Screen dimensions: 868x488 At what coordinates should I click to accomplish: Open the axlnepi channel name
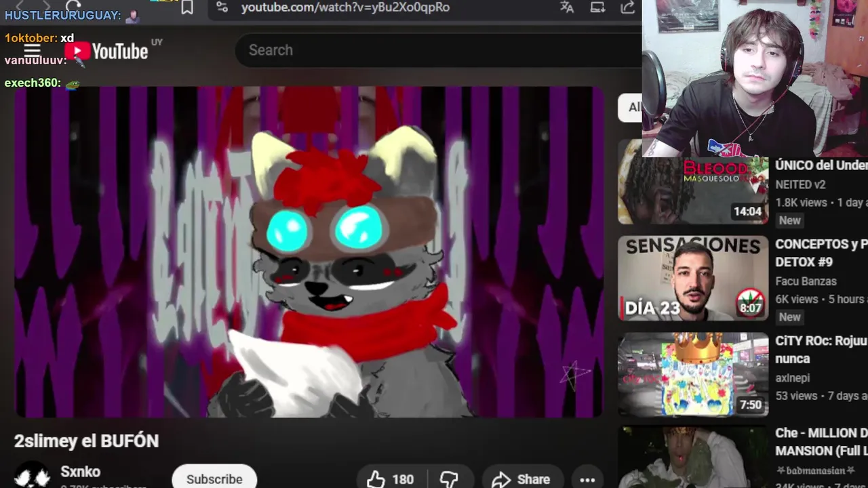click(x=793, y=378)
